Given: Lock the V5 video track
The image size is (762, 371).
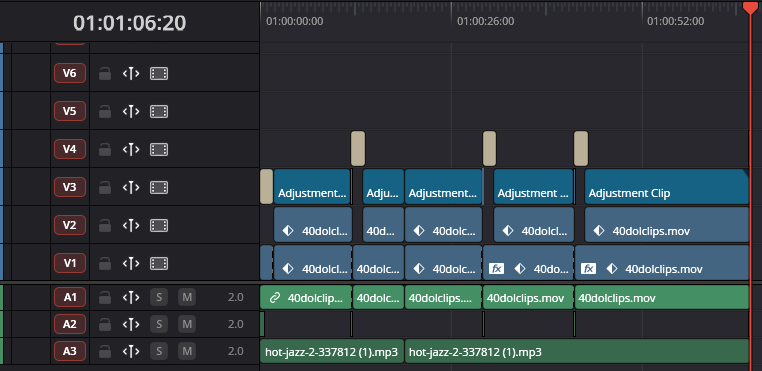Looking at the screenshot, I should 104,112.
